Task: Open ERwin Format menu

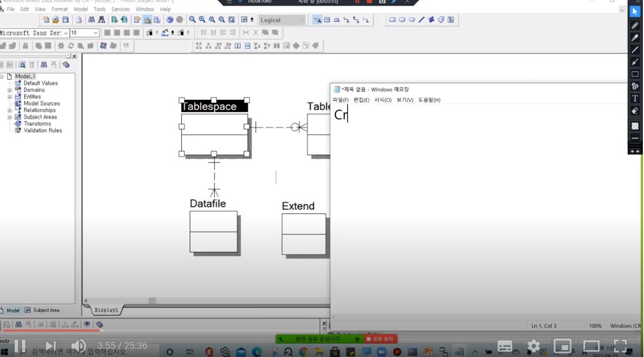Action: (x=59, y=9)
